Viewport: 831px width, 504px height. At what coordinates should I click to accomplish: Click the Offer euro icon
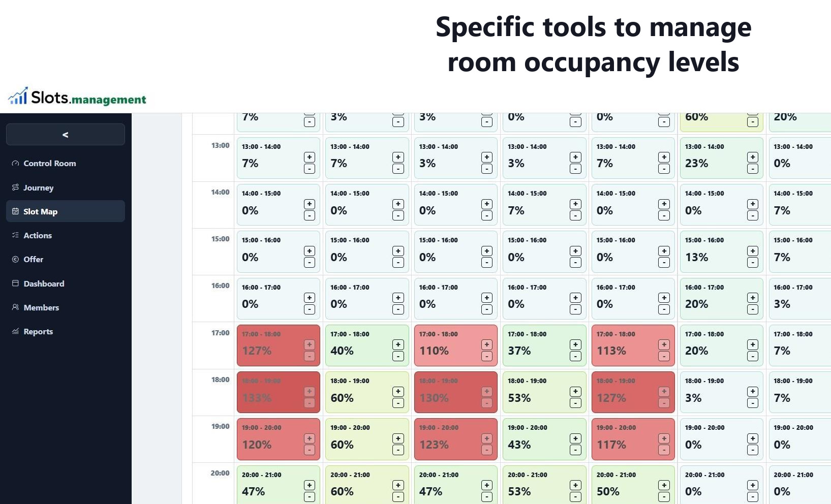(x=15, y=259)
